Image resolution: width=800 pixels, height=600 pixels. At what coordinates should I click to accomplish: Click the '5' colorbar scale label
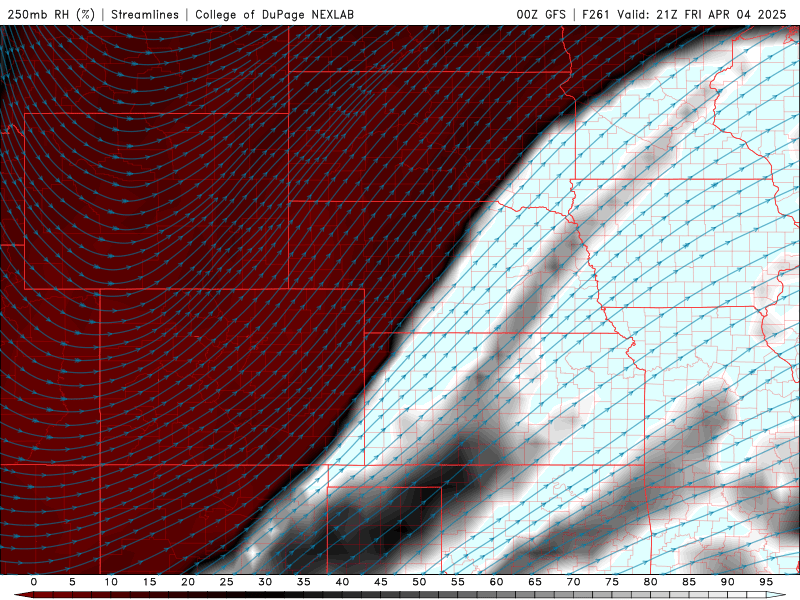click(x=72, y=582)
